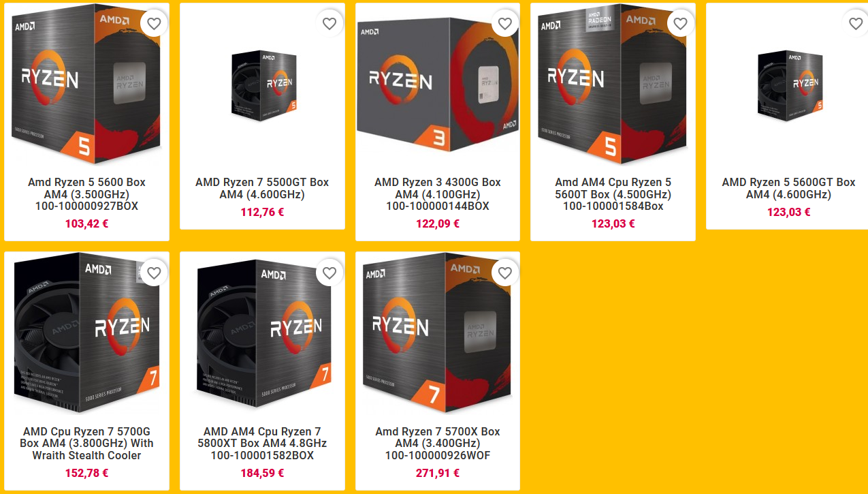Viewport: 868px width, 494px height.
Task: Add Ryzen 5 5600GT to wishlist
Action: click(856, 24)
